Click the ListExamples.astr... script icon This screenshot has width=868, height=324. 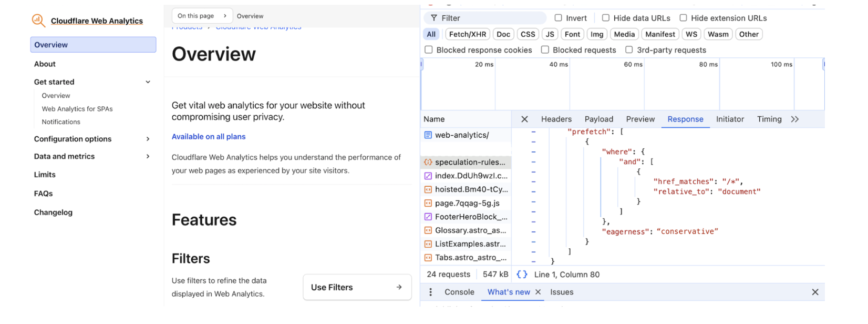tap(428, 244)
